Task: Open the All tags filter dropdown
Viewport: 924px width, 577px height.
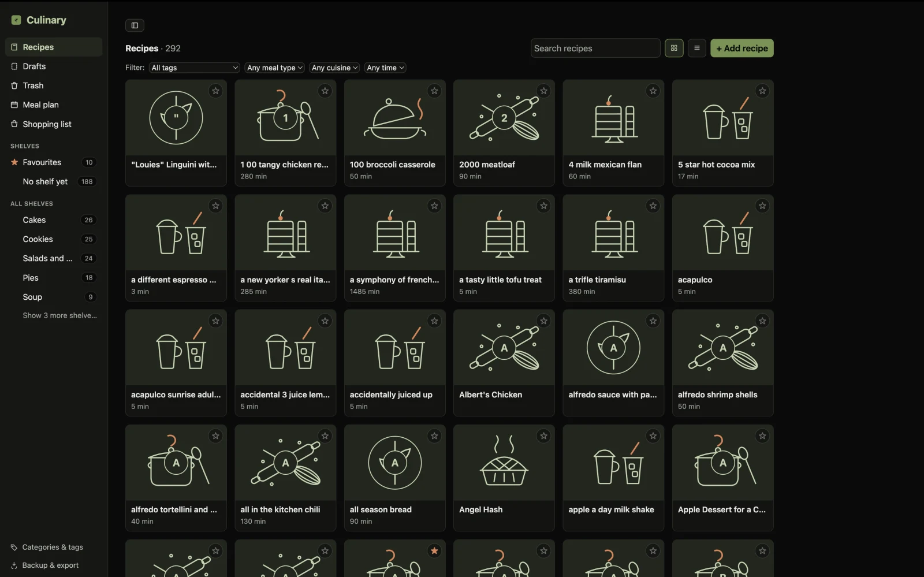Action: coord(195,68)
